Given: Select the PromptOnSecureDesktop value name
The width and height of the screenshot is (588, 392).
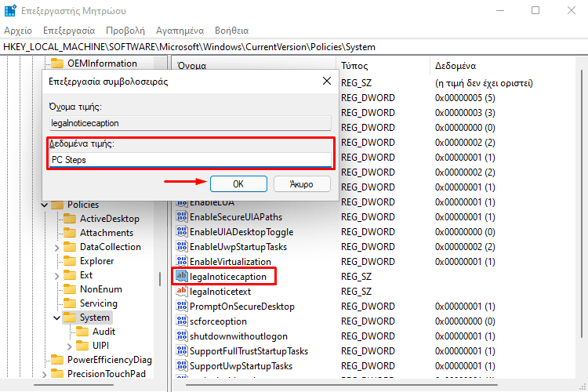Looking at the screenshot, I should coord(242,307).
